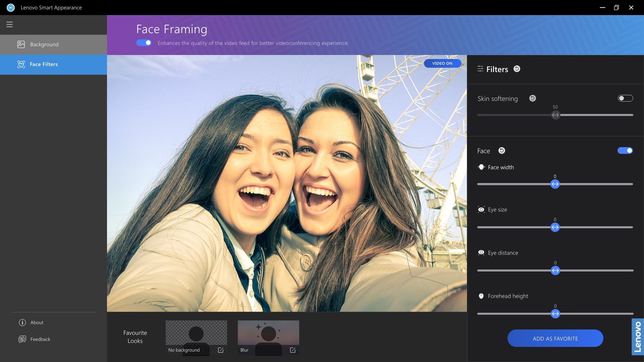
Task: Click the Lenovo Smart Appearance app logo
Action: pos(11,7)
